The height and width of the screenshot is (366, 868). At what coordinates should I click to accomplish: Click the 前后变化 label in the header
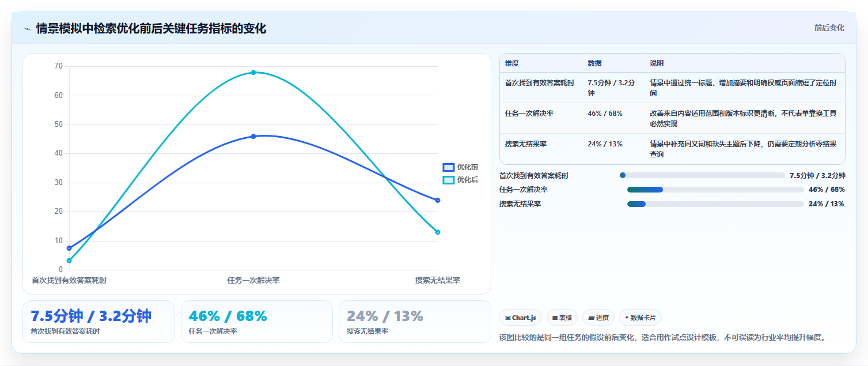coord(829,28)
